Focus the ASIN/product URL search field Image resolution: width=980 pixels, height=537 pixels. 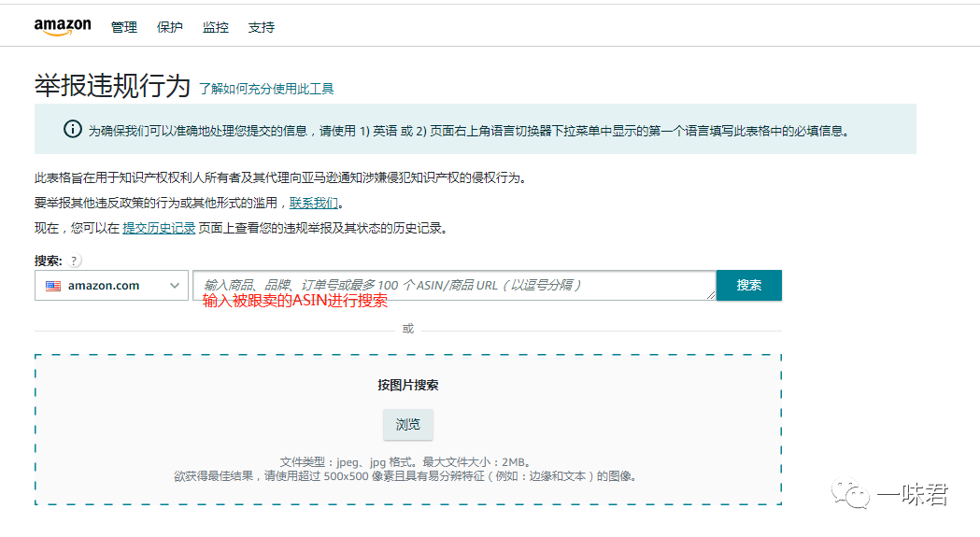pyautogui.click(x=454, y=285)
